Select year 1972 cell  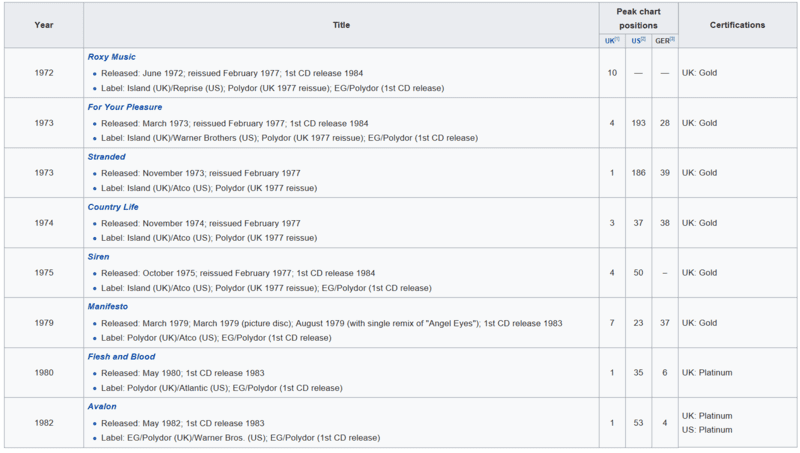pos(44,73)
